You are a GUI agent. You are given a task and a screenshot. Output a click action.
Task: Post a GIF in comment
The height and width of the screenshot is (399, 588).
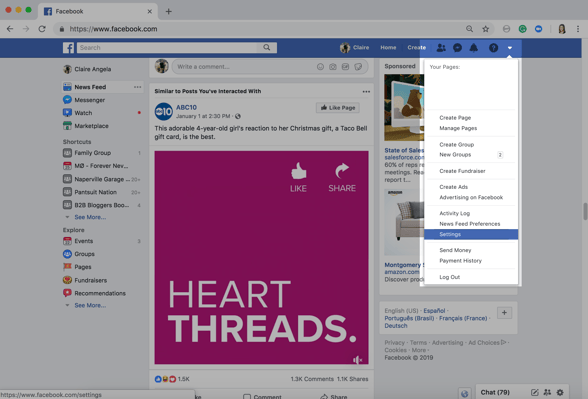[x=345, y=67]
